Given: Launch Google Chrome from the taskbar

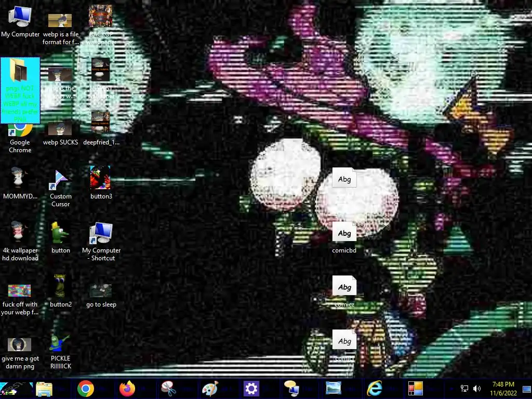Looking at the screenshot, I should tap(86, 389).
